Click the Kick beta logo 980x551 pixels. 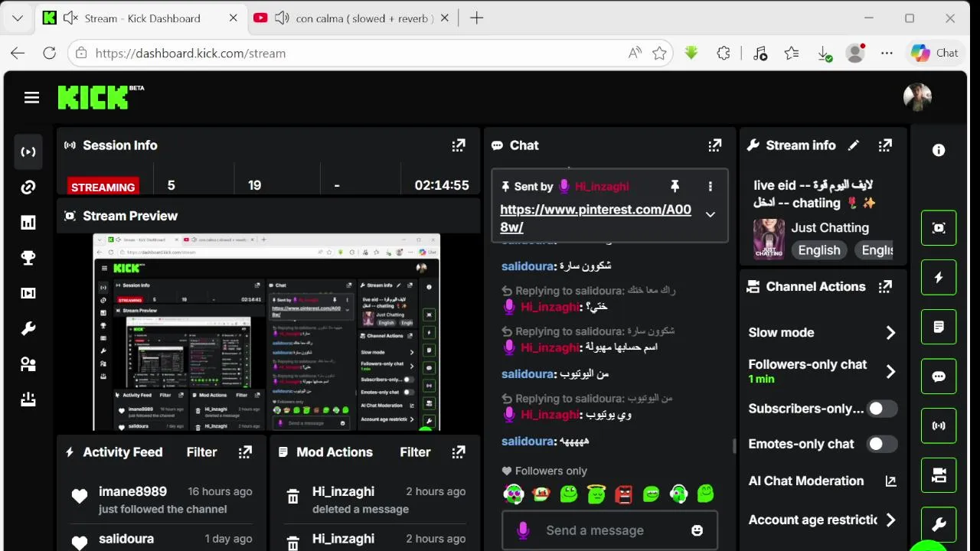pyautogui.click(x=101, y=97)
